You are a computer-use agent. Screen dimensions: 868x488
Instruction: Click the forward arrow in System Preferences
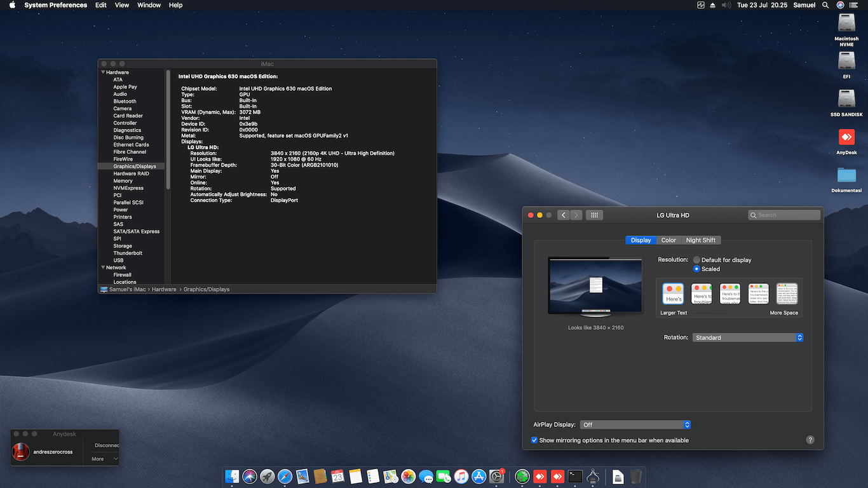(576, 215)
